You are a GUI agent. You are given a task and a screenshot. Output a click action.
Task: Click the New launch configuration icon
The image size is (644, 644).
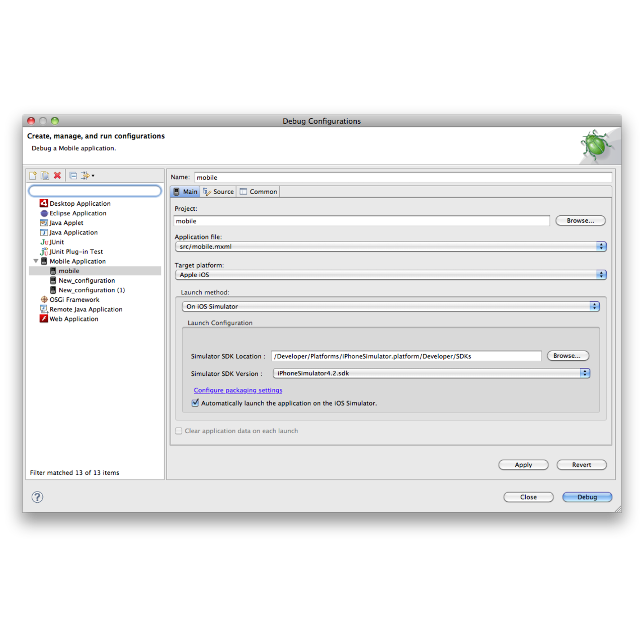pyautogui.click(x=33, y=176)
